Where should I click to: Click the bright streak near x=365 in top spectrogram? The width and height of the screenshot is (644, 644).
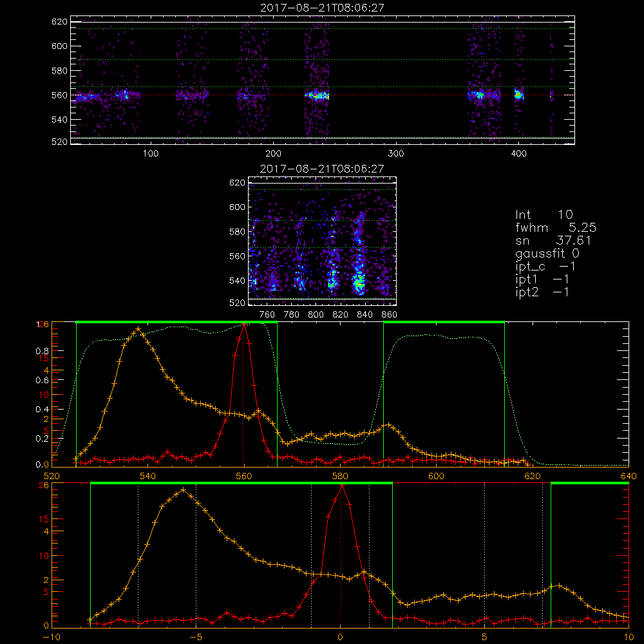tap(478, 95)
